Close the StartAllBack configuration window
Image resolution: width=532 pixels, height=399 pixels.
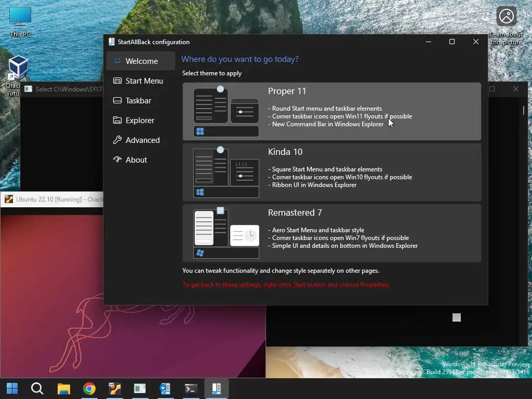[476, 42]
